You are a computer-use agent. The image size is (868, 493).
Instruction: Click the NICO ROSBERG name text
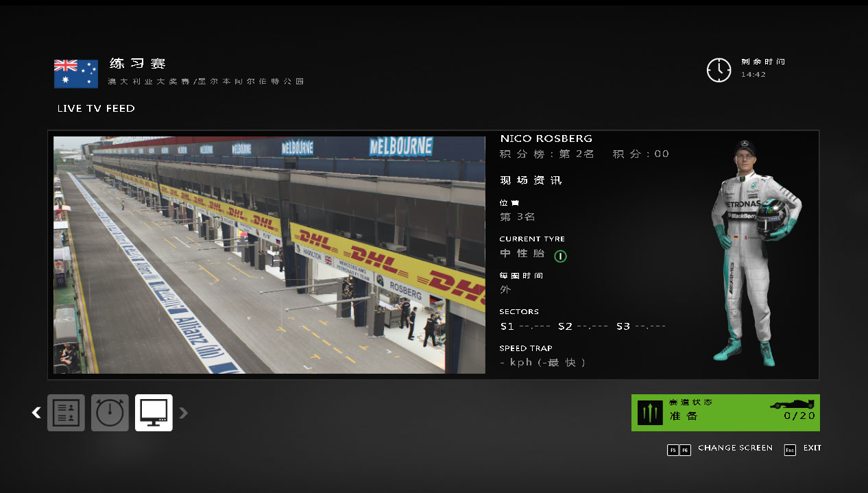(546, 139)
